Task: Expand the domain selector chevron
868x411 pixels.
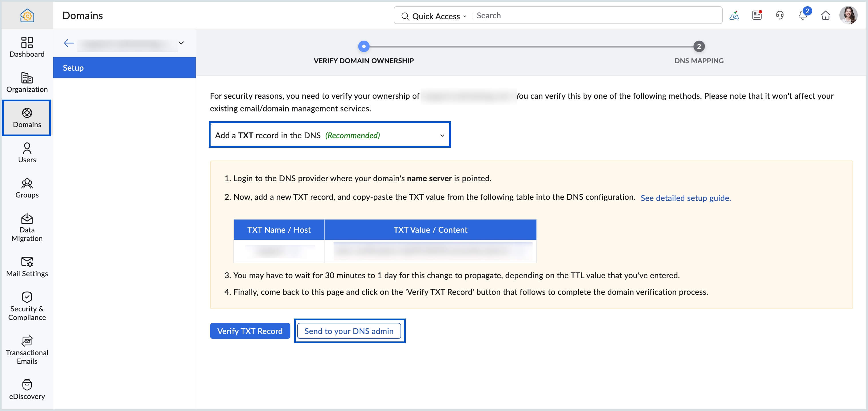Action: [181, 43]
